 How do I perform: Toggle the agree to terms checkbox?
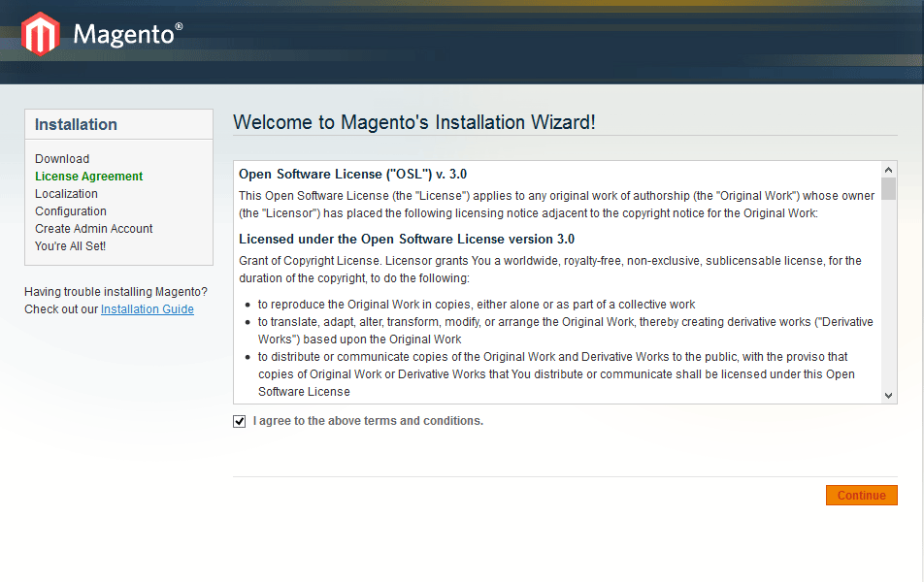[x=240, y=422]
